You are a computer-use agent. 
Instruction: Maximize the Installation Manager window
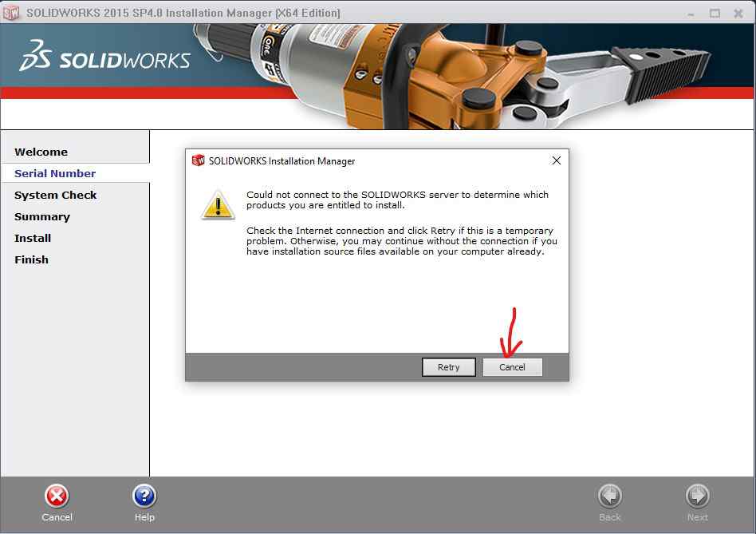click(x=715, y=13)
